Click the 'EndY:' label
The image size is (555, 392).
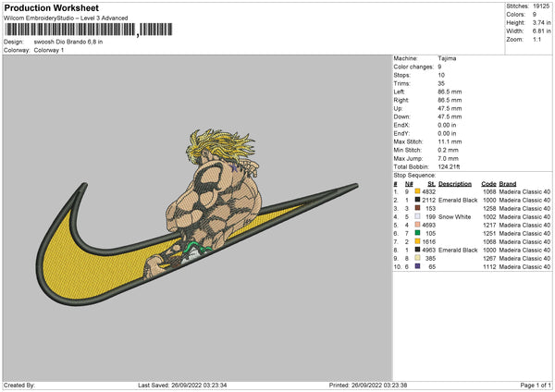(x=401, y=133)
